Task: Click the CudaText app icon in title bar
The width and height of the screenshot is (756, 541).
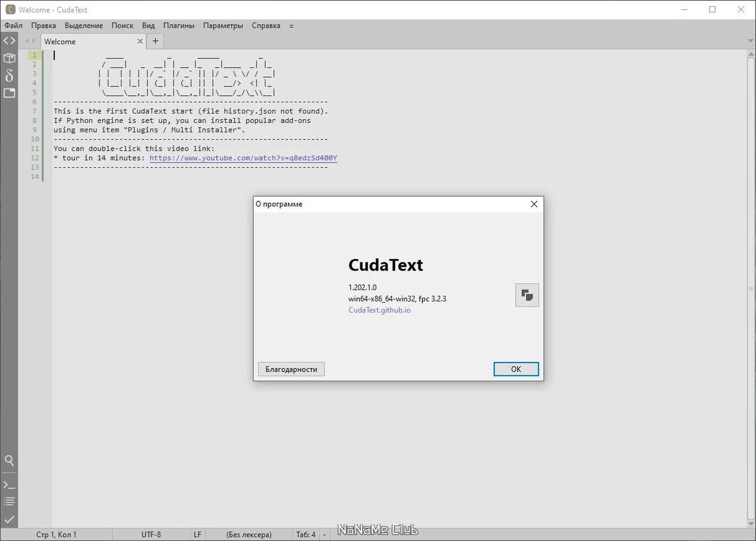Action: pos(10,9)
